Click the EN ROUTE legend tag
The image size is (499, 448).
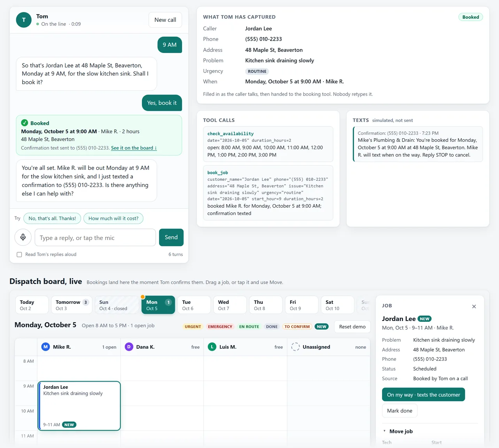(x=249, y=327)
